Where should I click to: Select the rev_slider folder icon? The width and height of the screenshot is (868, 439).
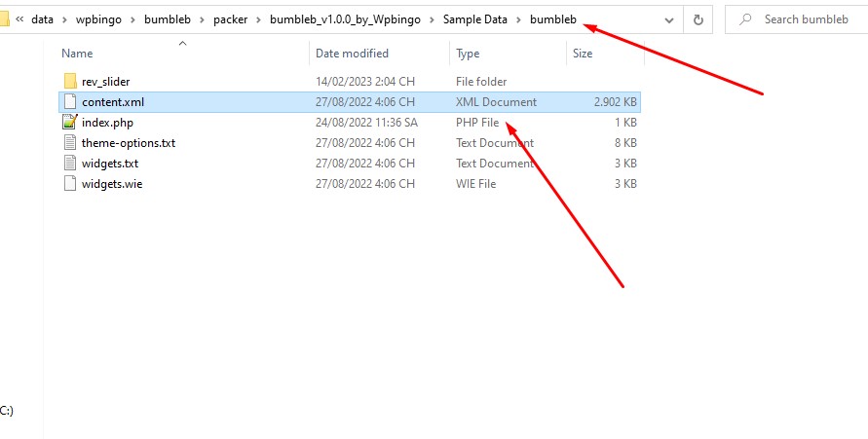coord(70,81)
